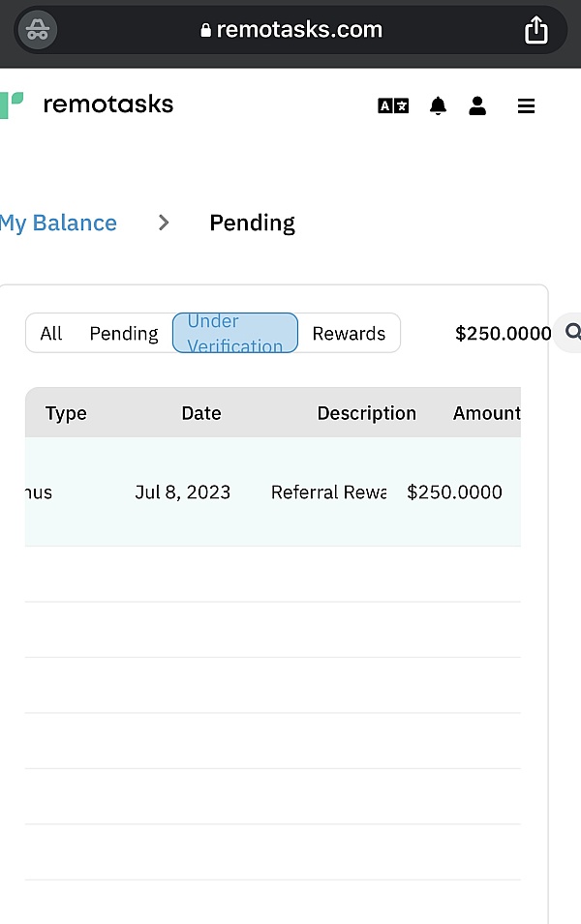
Task: Click the remotasks.com address bar
Action: click(290, 29)
